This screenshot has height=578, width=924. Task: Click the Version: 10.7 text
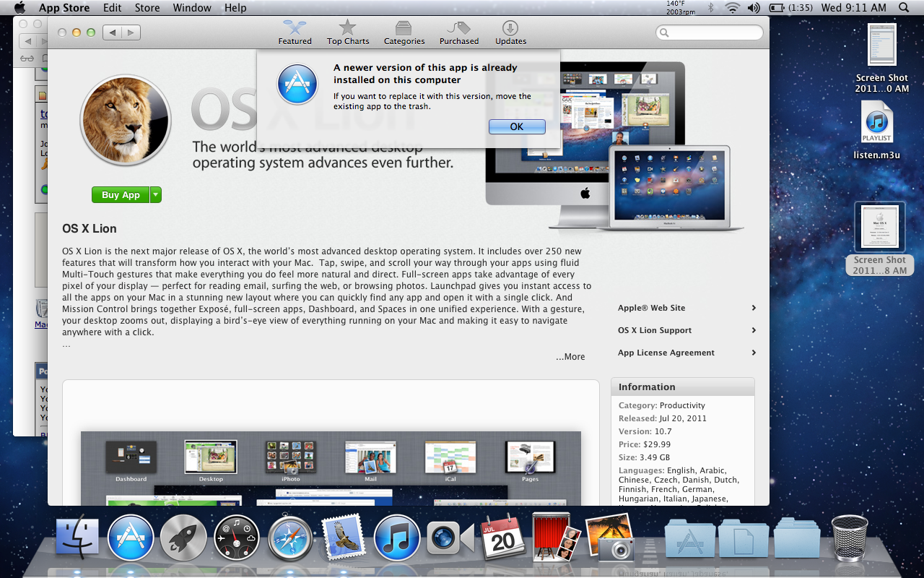coord(645,431)
